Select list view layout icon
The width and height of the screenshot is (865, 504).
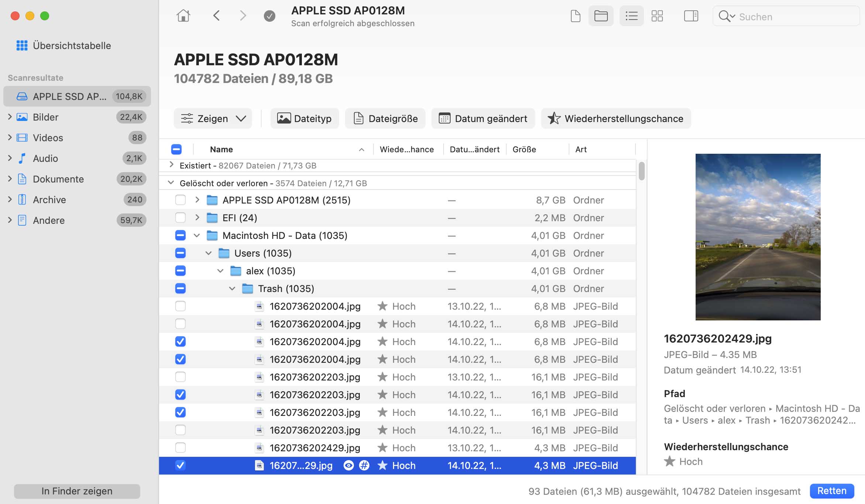pyautogui.click(x=631, y=16)
